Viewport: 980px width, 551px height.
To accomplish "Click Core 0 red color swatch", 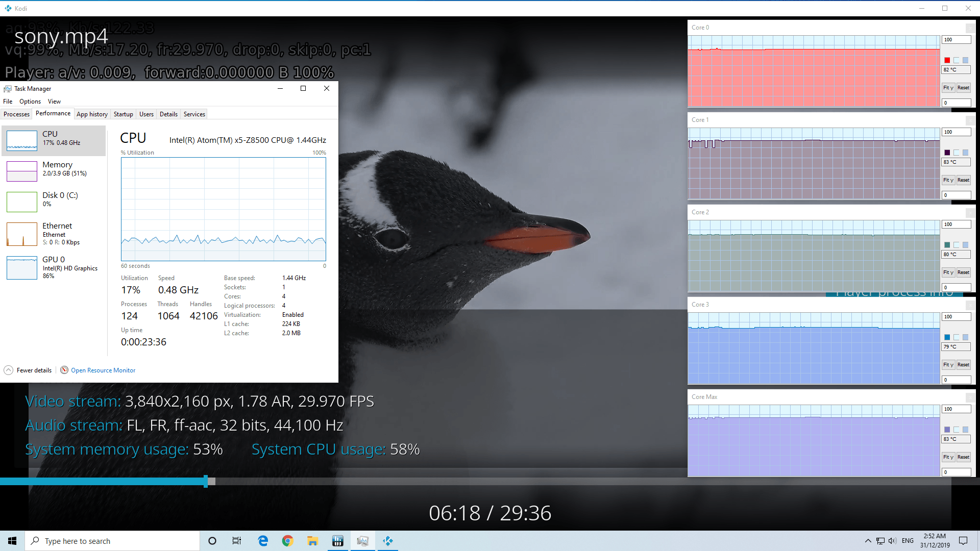I will [x=947, y=60].
